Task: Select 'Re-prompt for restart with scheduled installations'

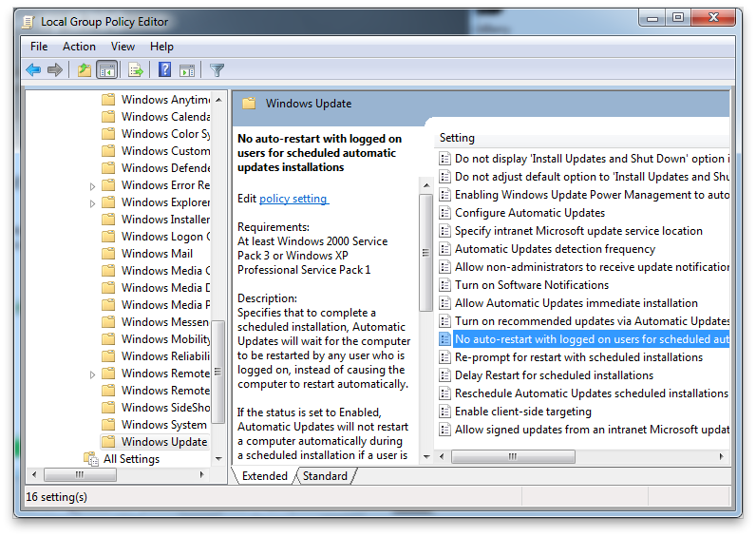Action: 578,357
